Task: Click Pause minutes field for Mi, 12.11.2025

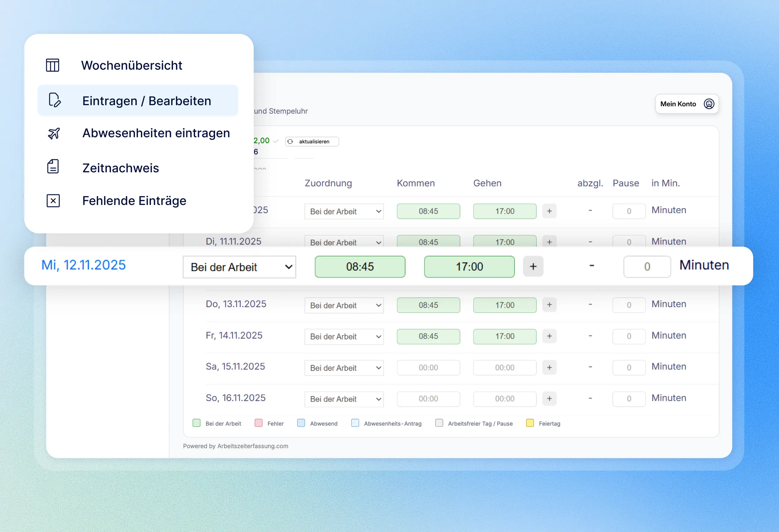Action: (647, 267)
